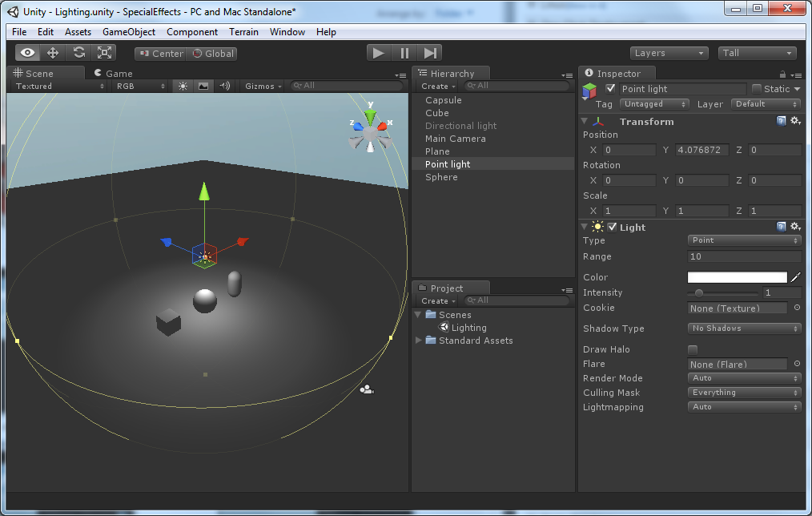Toggle the Light component enabled checkbox
This screenshot has width=812, height=516.
612,227
